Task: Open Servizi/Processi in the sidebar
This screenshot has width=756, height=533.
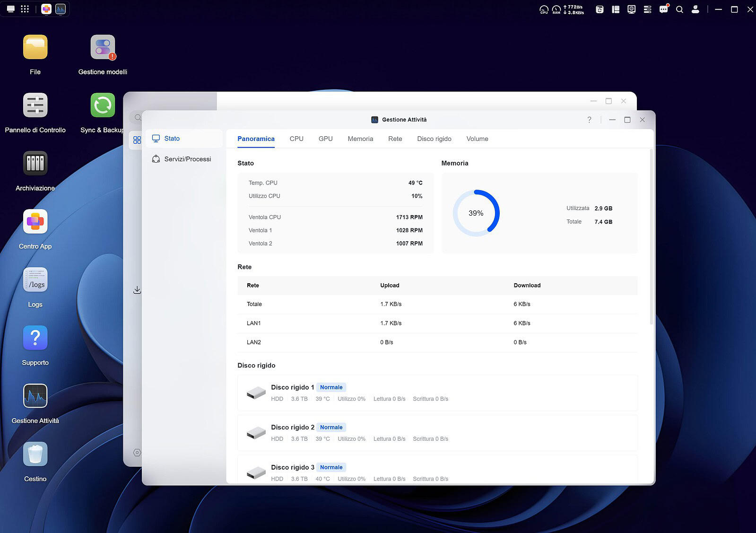Action: (x=184, y=159)
